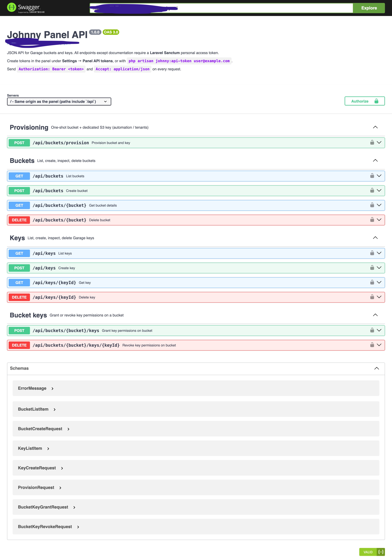Click 'Accept: application/json' code snippet
This screenshot has height=557, width=392.
[122, 69]
